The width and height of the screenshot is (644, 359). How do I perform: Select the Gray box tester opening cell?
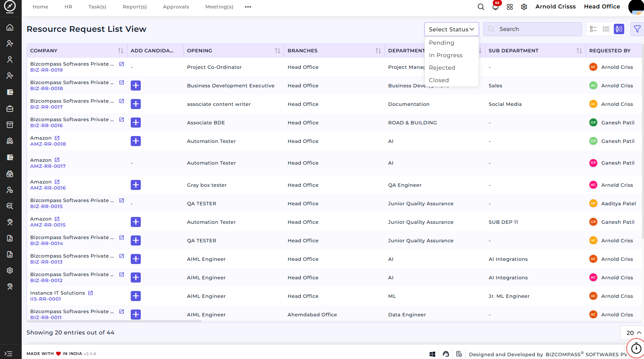(207, 185)
